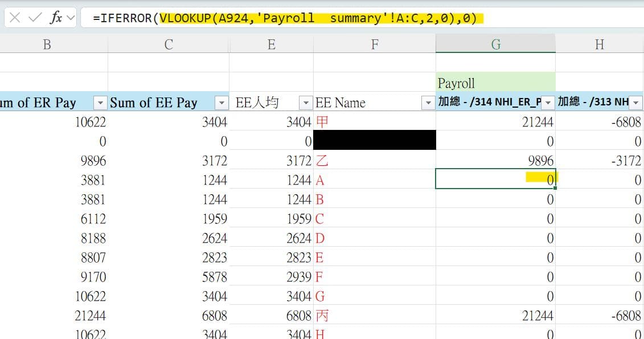644x339 pixels.
Task: Click inside the formula bar text
Action: [284, 18]
